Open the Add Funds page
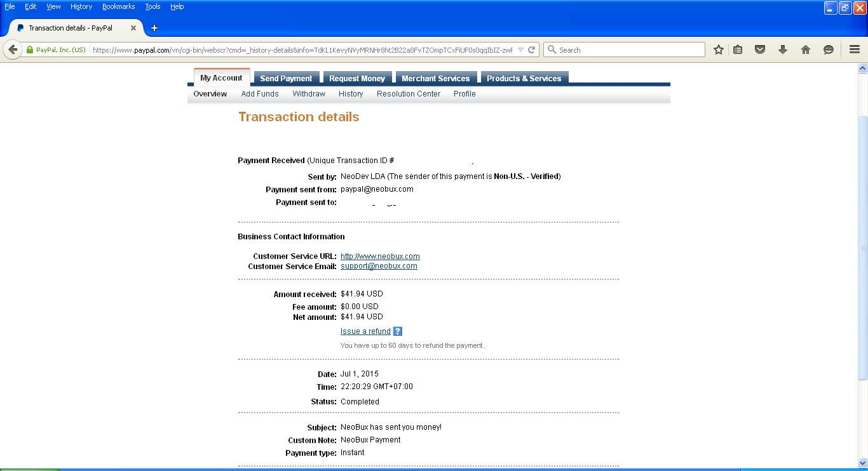The width and height of the screenshot is (868, 471). point(260,94)
